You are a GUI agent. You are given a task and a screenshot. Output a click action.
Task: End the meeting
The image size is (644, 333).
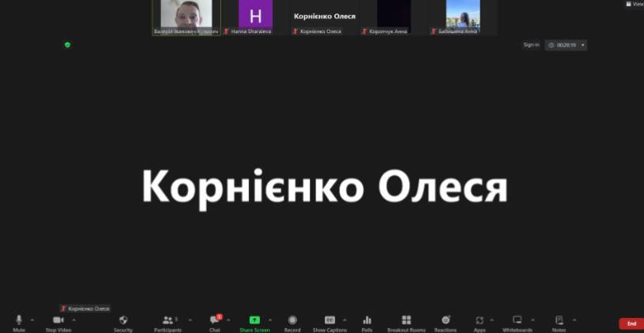click(x=631, y=324)
